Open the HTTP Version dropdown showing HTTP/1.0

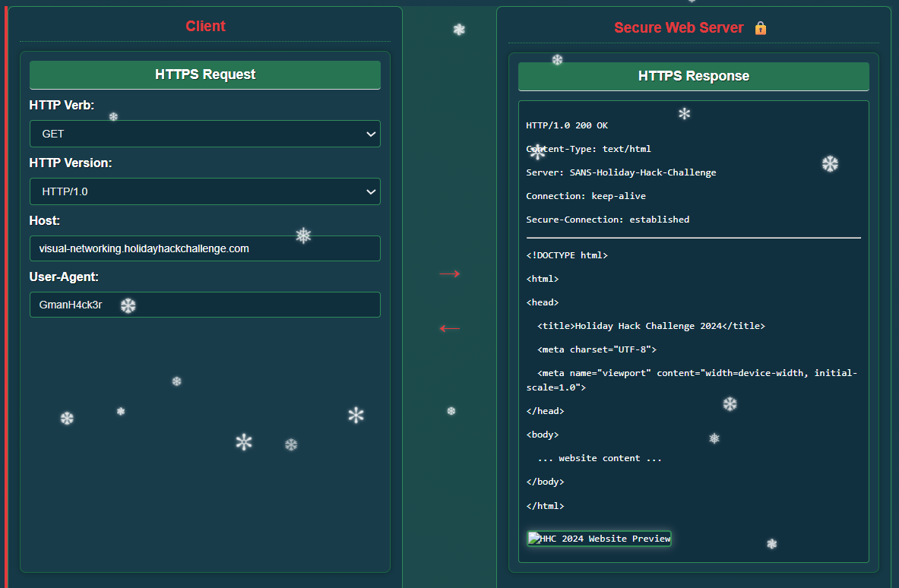[x=204, y=191]
